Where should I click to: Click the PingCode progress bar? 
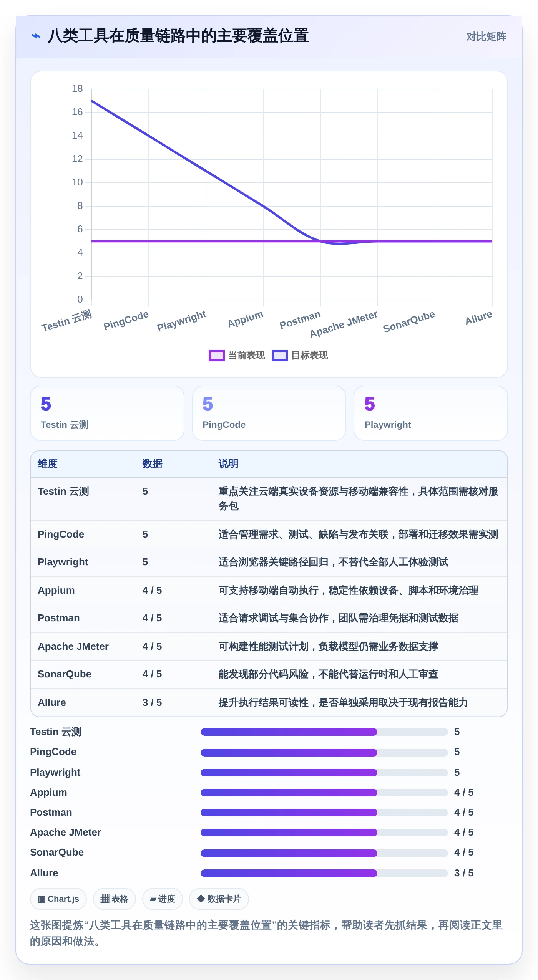[x=324, y=753]
